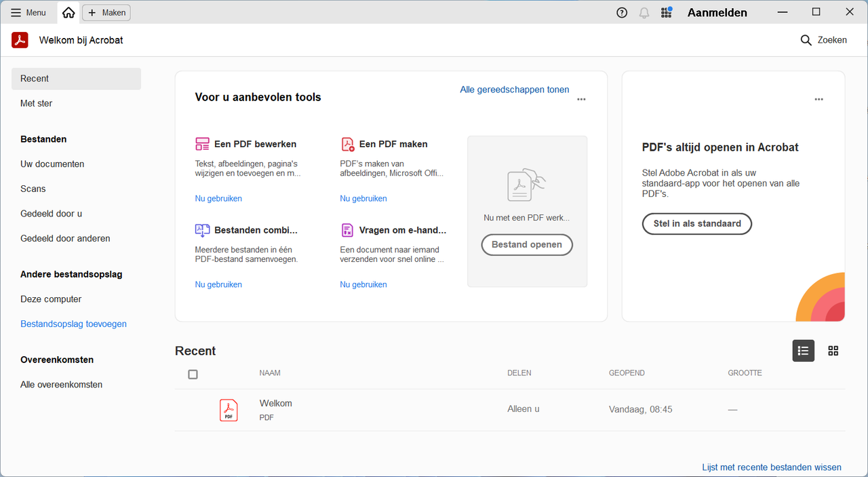
Task: Click the Bestand openen button
Action: 527,244
